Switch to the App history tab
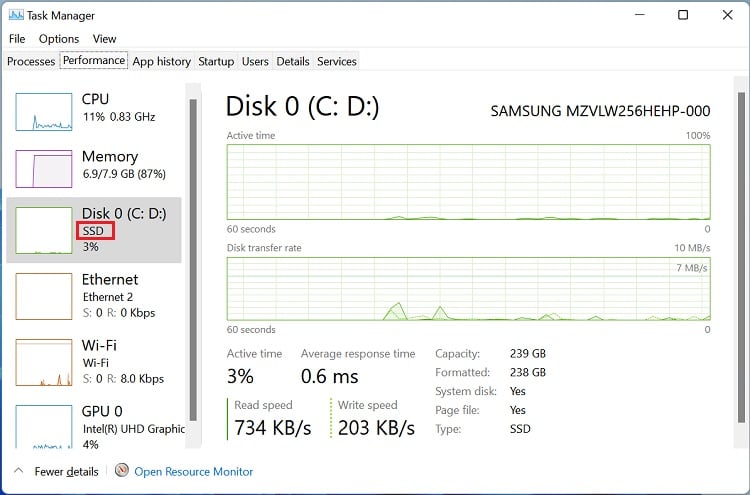The image size is (750, 495). tap(161, 61)
